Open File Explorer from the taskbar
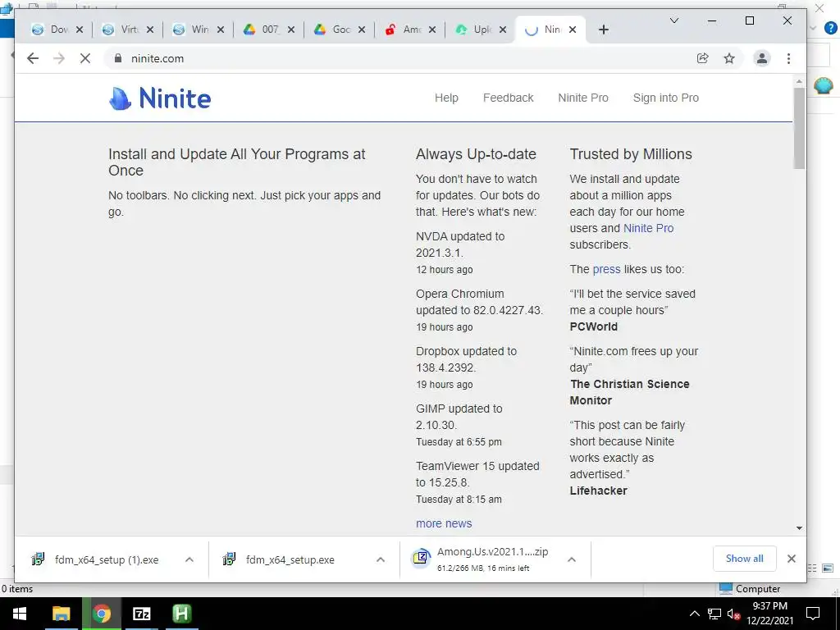 click(61, 614)
